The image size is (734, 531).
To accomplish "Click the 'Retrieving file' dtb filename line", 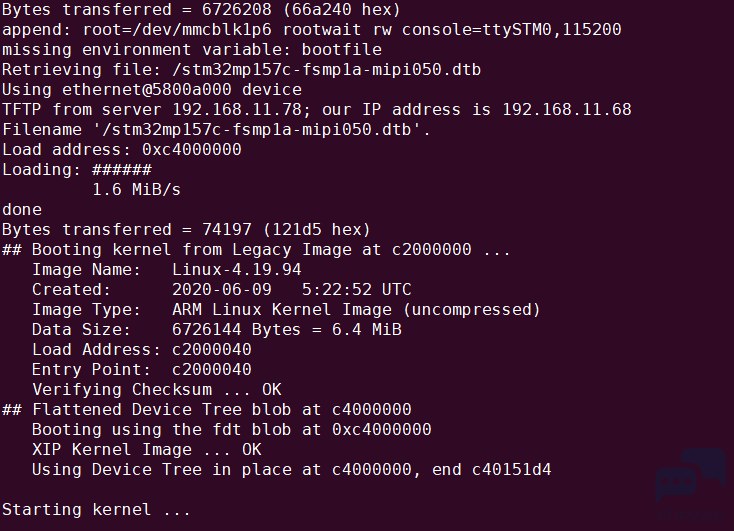I will [x=242, y=70].
